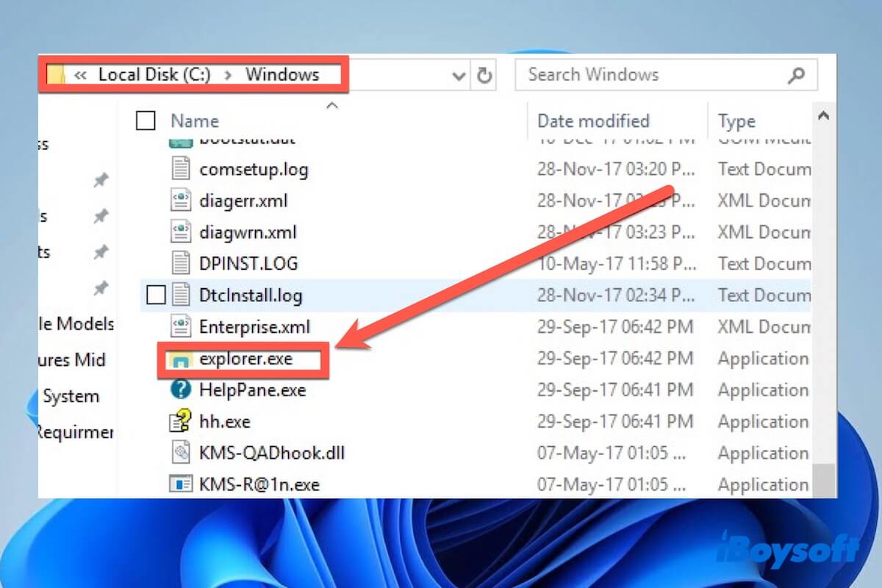Click the comsetup.log file icon

181,169
